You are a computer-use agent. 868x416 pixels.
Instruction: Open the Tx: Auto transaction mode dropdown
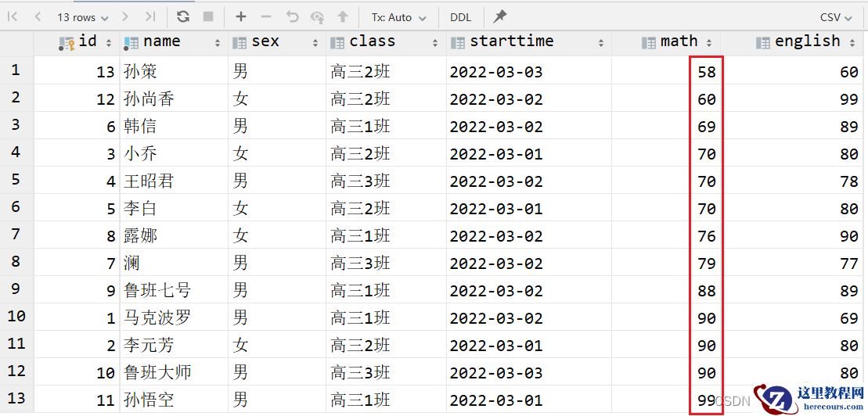click(x=398, y=16)
